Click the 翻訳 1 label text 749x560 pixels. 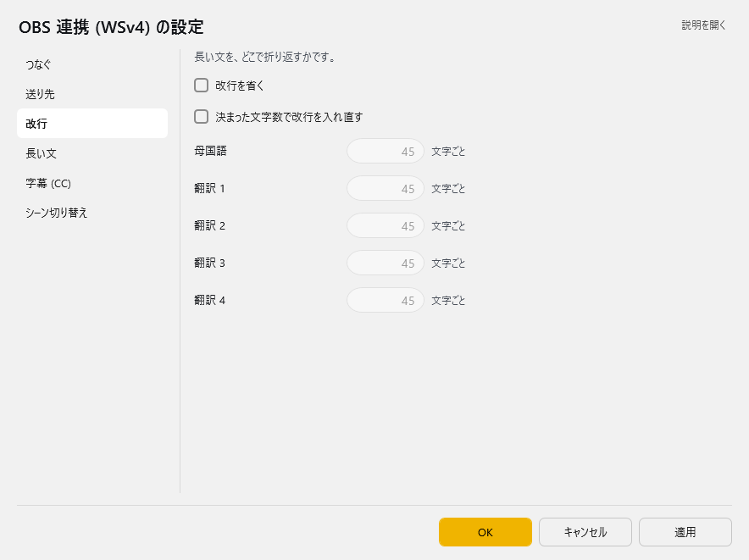[x=209, y=188]
